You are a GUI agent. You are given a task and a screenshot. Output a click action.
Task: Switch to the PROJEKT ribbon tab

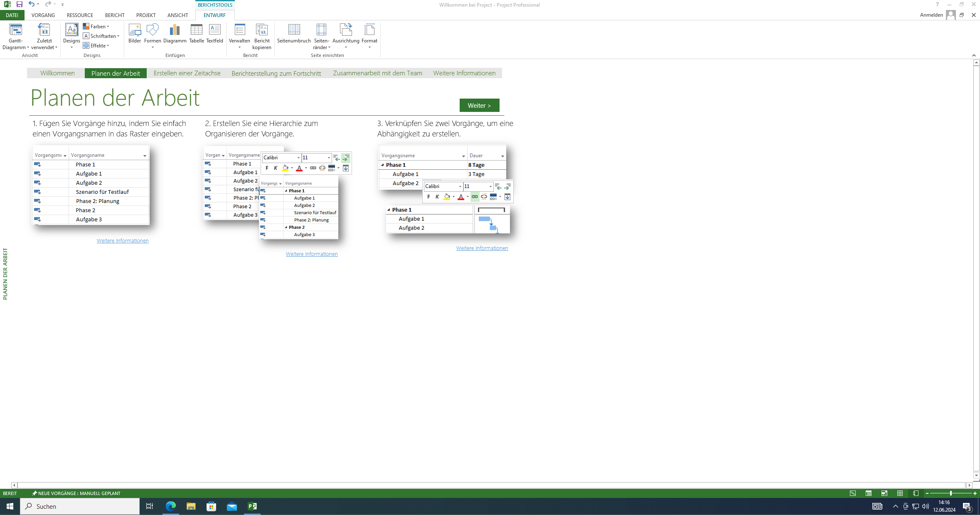pyautogui.click(x=146, y=15)
